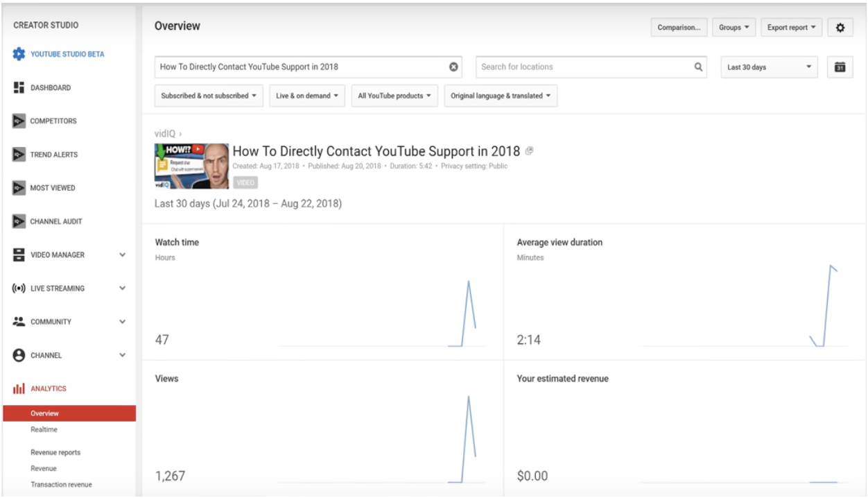Image resolution: width=868 pixels, height=498 pixels.
Task: Click the Live Streaming broadcast icon
Action: pos(19,288)
